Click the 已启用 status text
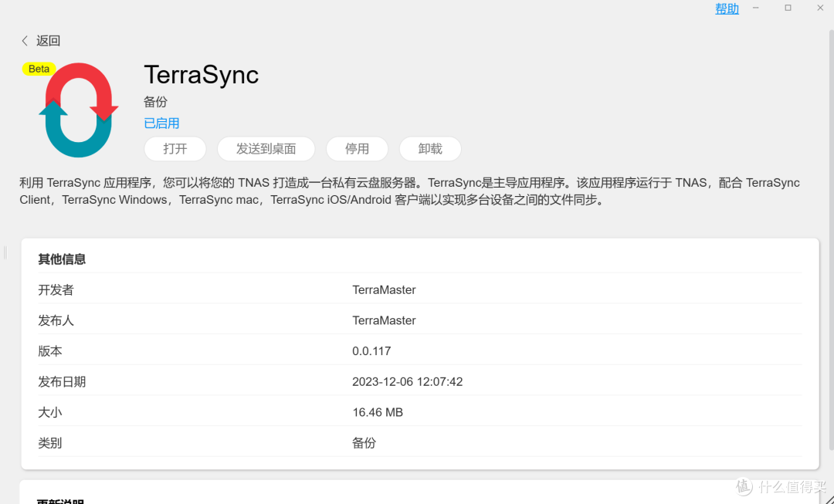Screen dimensions: 834x504 [161, 123]
